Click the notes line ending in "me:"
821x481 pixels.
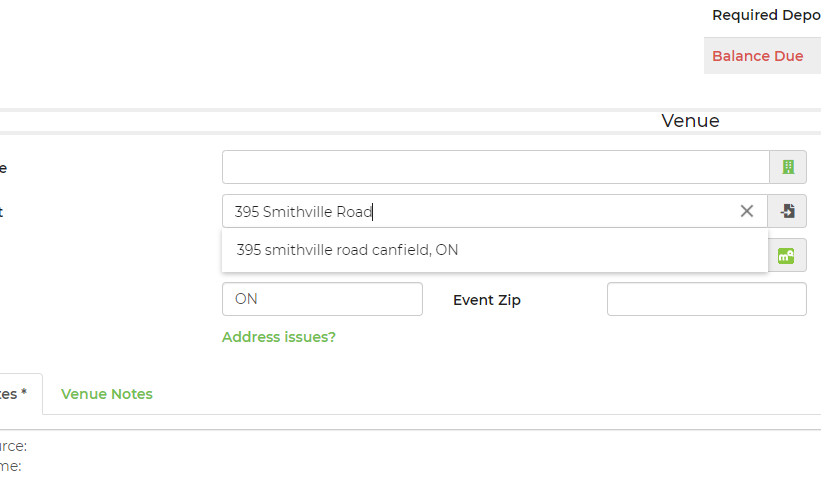coord(11,465)
